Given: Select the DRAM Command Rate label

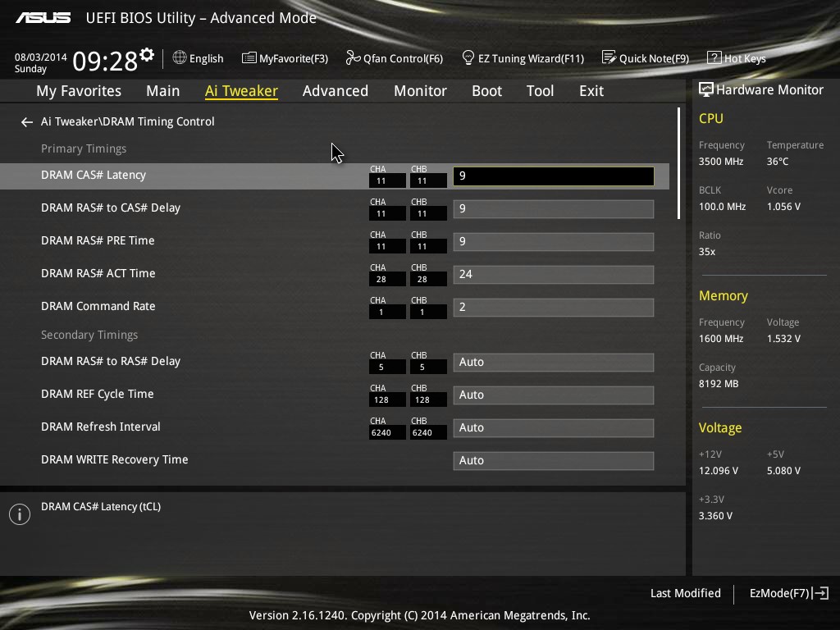Looking at the screenshot, I should 98,306.
